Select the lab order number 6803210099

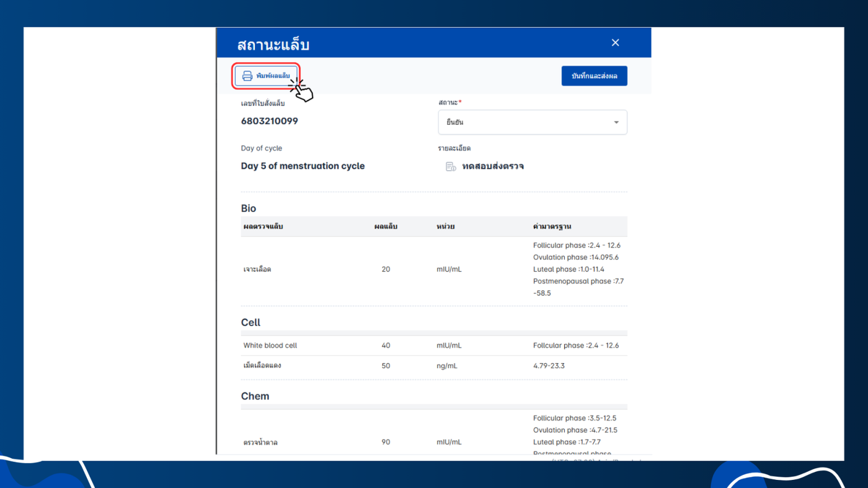(x=270, y=121)
